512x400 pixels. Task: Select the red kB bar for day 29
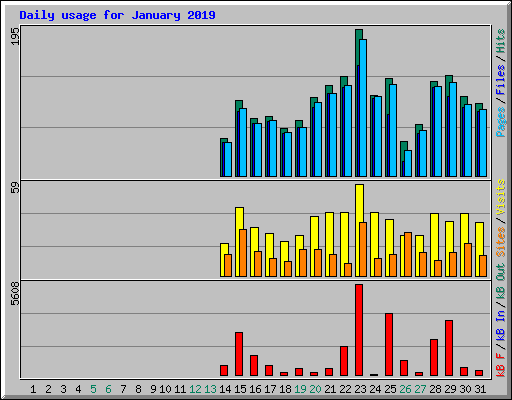point(449,348)
